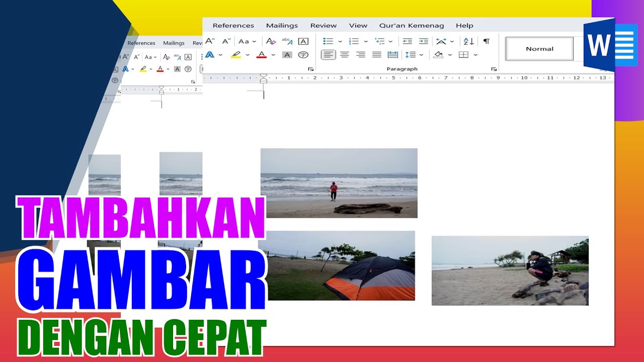Screen dimensions: 644x362
Task: Apply Character Border in front Word window
Action: point(303,41)
